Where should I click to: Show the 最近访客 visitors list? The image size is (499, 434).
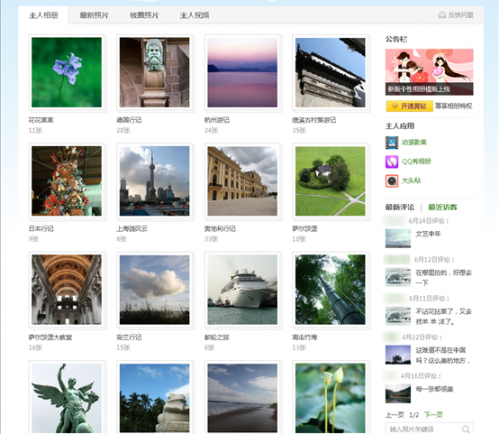(442, 207)
